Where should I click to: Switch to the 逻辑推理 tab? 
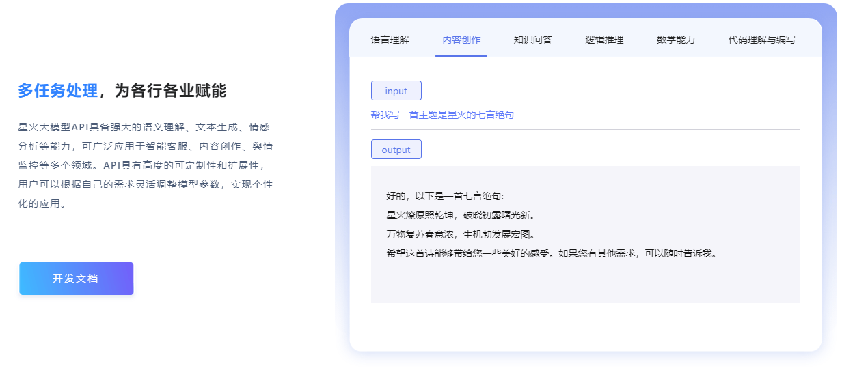604,40
